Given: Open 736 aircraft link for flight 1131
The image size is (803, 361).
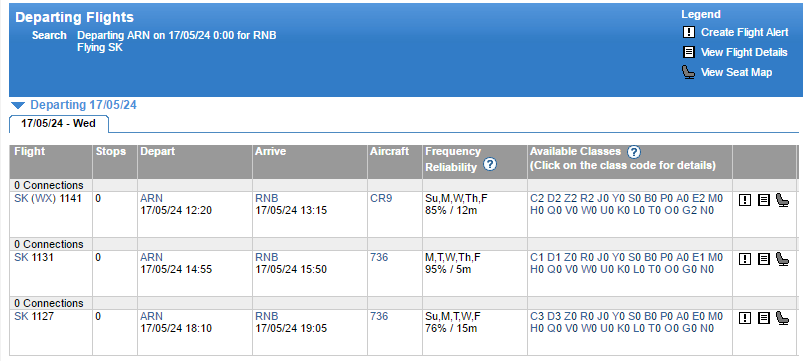Looking at the screenshot, I should click(379, 257).
